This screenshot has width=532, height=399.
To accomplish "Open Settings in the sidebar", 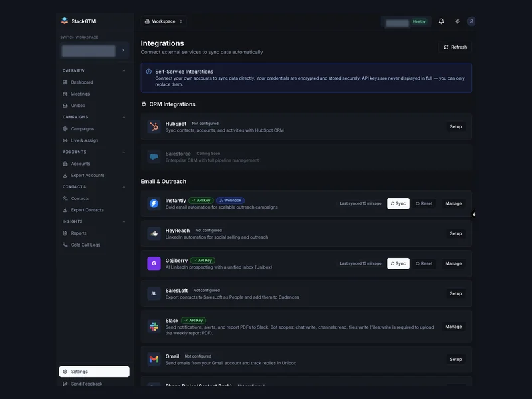I will point(94,372).
